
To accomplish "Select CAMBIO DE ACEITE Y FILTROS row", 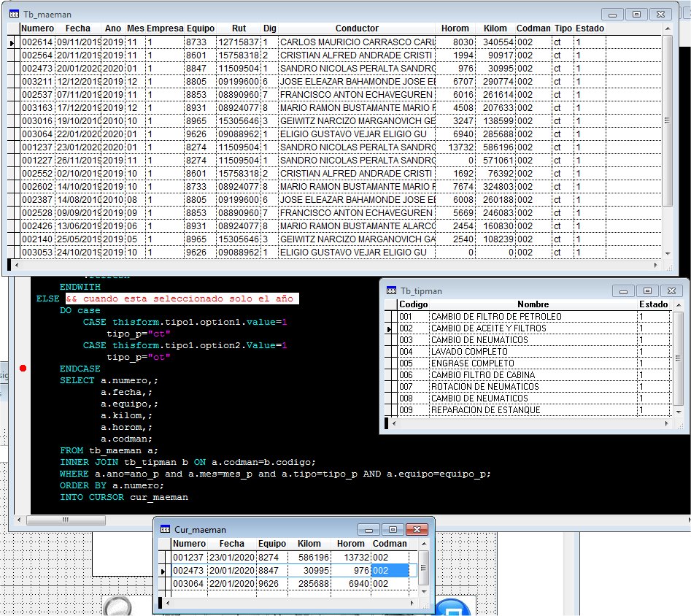I will pyautogui.click(x=533, y=328).
